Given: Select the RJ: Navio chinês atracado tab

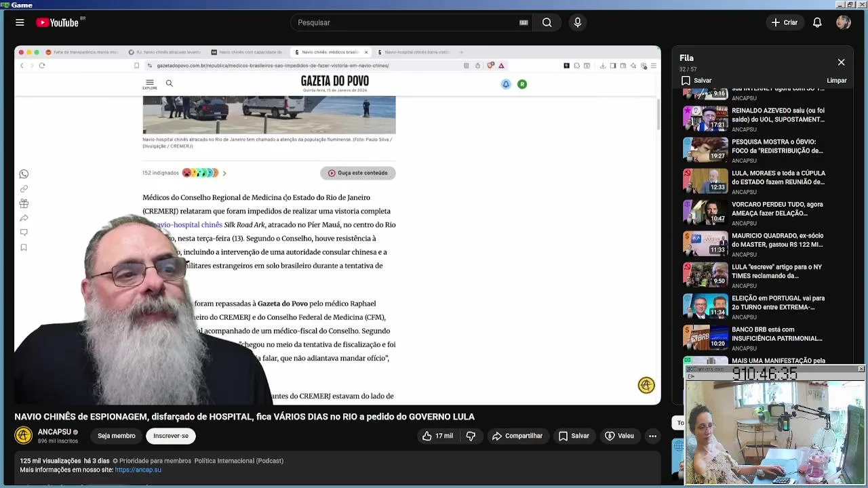Looking at the screenshot, I should (x=165, y=52).
